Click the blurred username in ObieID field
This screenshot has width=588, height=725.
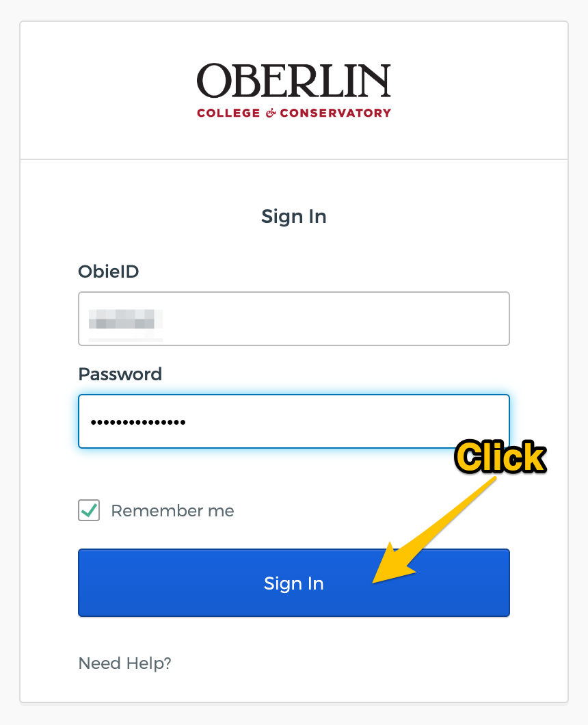click(125, 319)
